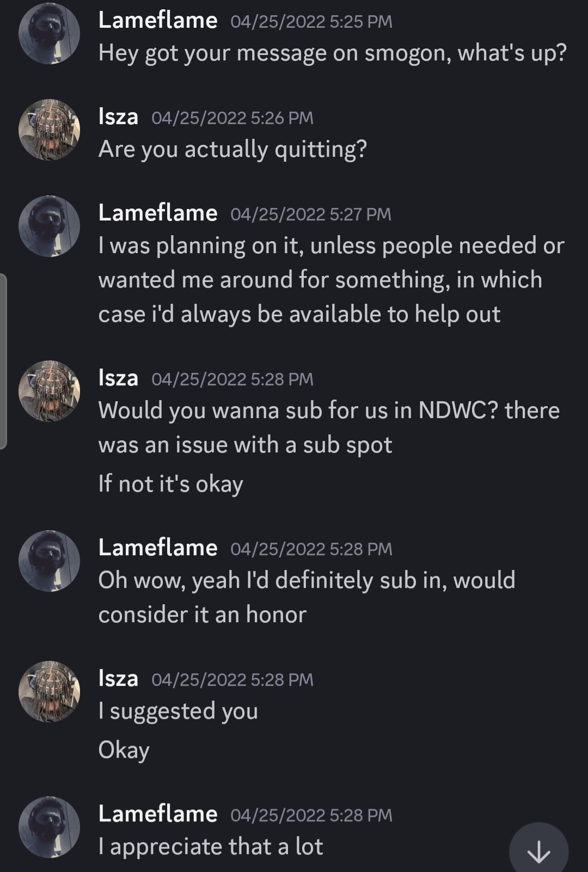Open Isza's avatar next to 'I suggested you'
This screenshot has width=588, height=872.
[49, 691]
